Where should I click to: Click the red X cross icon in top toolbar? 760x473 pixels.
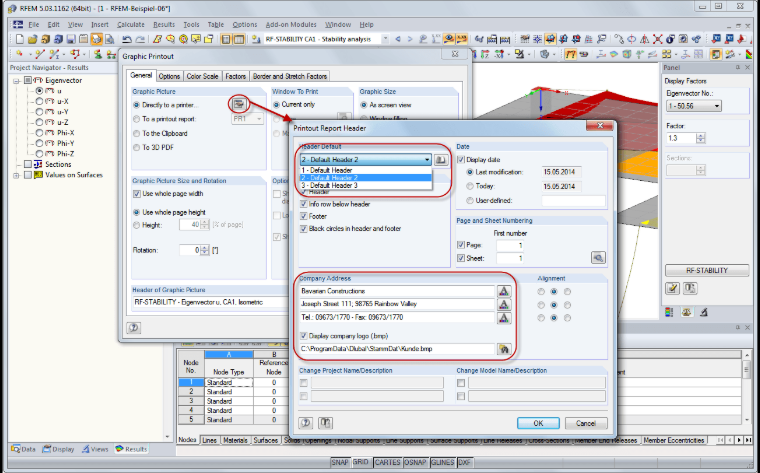pyautogui.click(x=657, y=39)
